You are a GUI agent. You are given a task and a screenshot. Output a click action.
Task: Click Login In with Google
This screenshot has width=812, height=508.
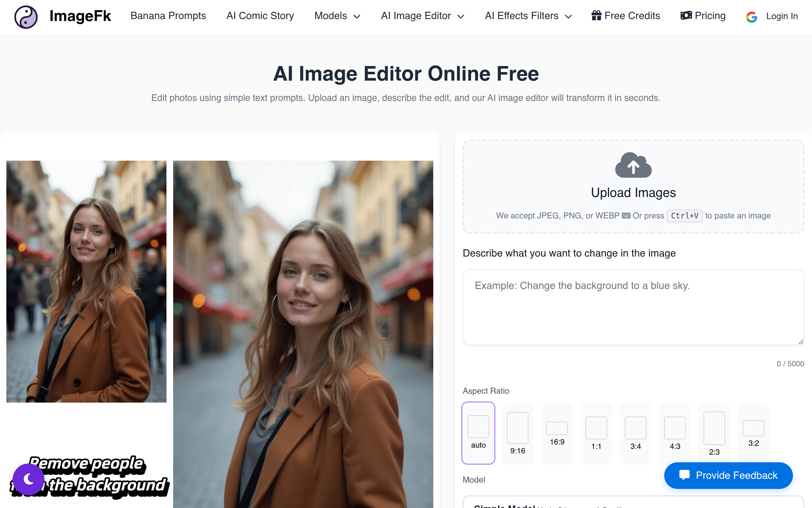pos(772,16)
